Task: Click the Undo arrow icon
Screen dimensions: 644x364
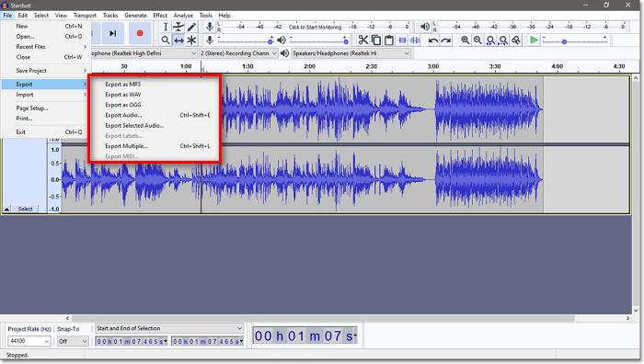Action: [x=433, y=40]
